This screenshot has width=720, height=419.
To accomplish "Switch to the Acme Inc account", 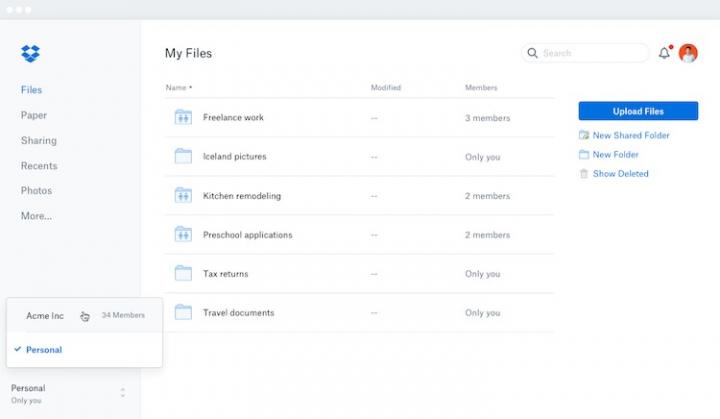I will [x=45, y=316].
